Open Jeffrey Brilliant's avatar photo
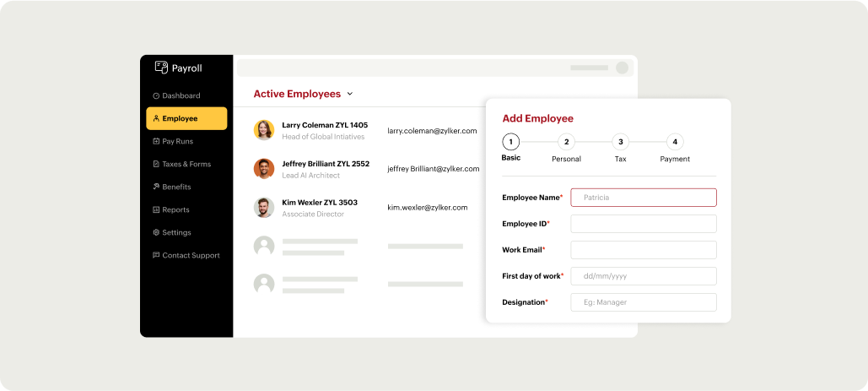This screenshot has height=391, width=868. click(x=264, y=169)
